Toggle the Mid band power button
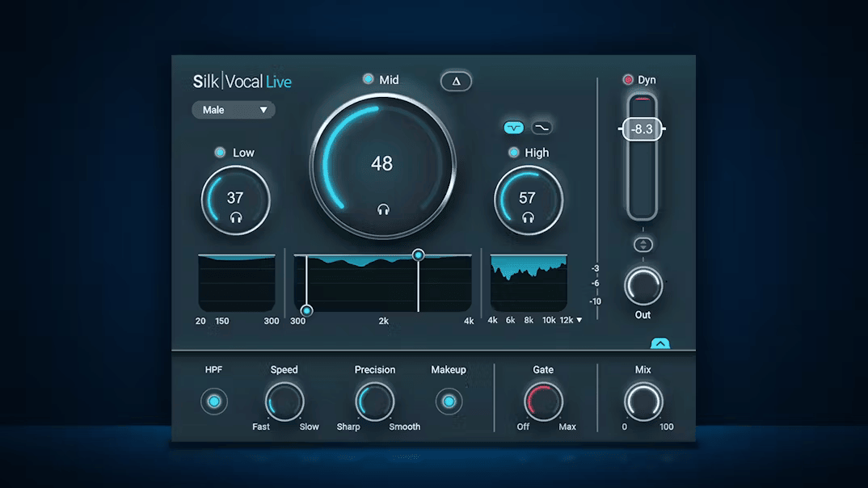The image size is (868, 488). pyautogui.click(x=368, y=79)
